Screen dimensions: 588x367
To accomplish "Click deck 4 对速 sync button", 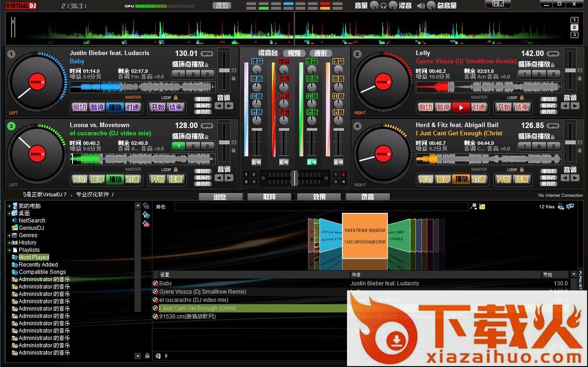I will click(479, 179).
